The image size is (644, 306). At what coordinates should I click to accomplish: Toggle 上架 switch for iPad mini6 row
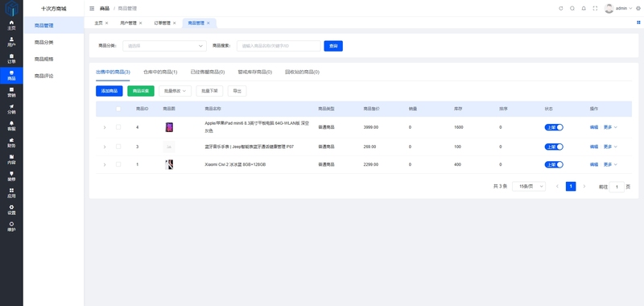pyautogui.click(x=554, y=127)
